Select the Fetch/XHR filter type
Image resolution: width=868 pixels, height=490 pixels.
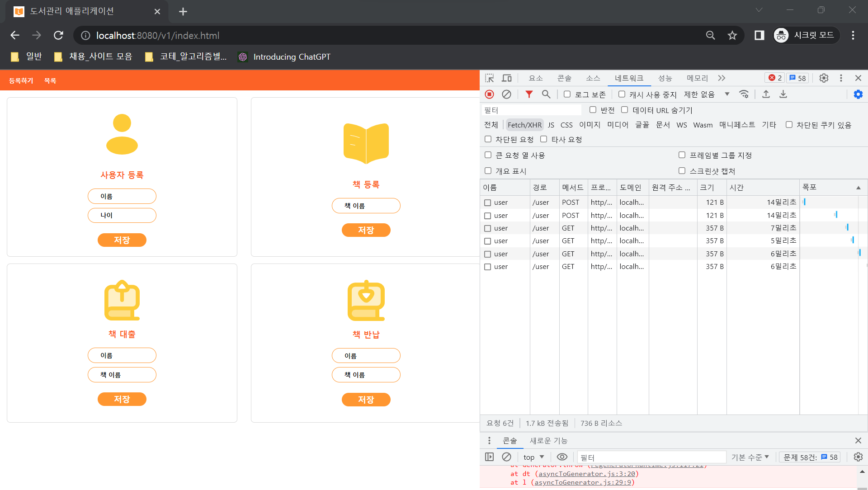pyautogui.click(x=524, y=125)
